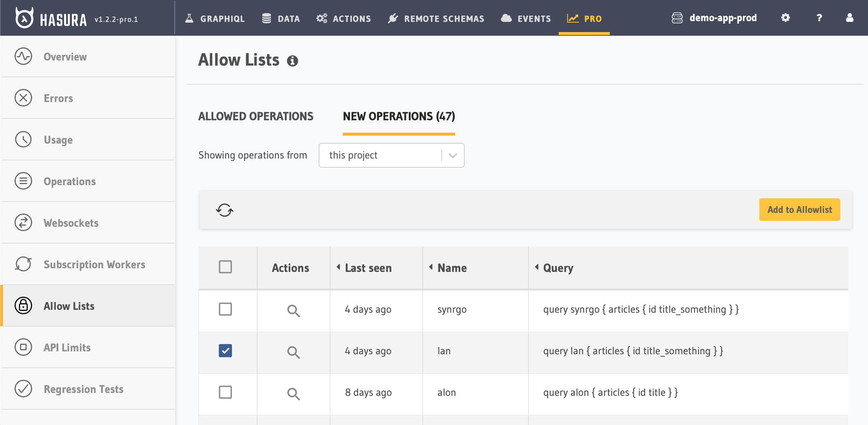Click the Operations sidebar icon
Viewport: 868px width, 425px height.
coord(23,181)
